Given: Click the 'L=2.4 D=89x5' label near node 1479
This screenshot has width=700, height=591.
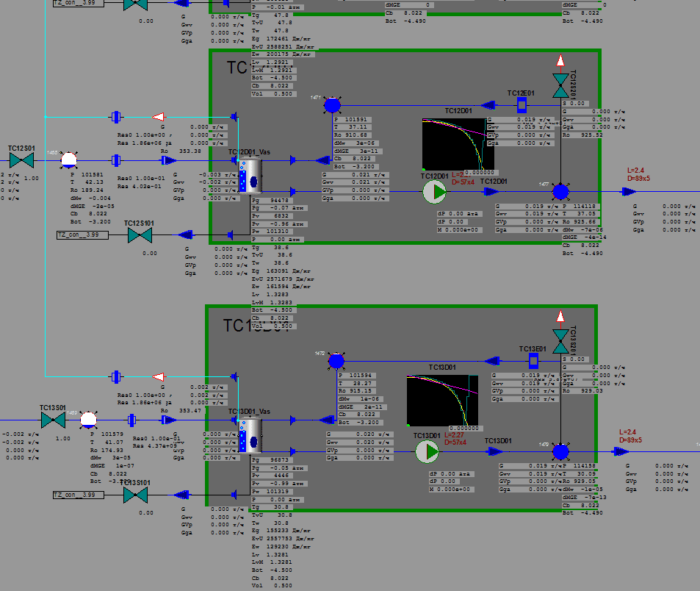Looking at the screenshot, I should click(x=630, y=437).
